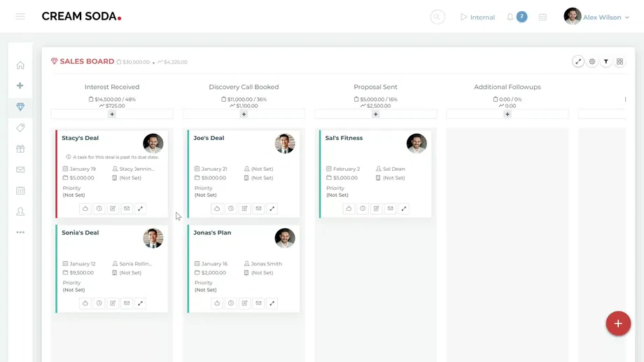
Task: Open the Sales diamond icon in sidebar
Action: [x=20, y=106]
